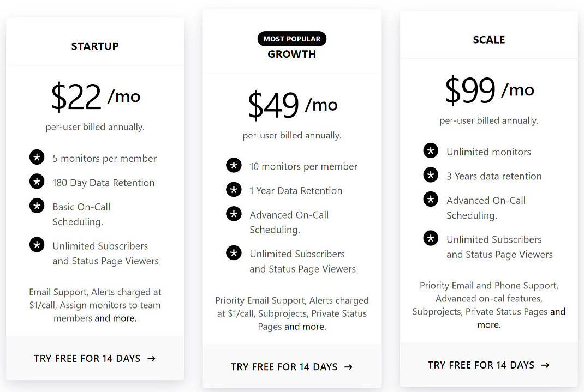Click the $99 per month price display
This screenshot has height=392, width=584.
coord(489,90)
